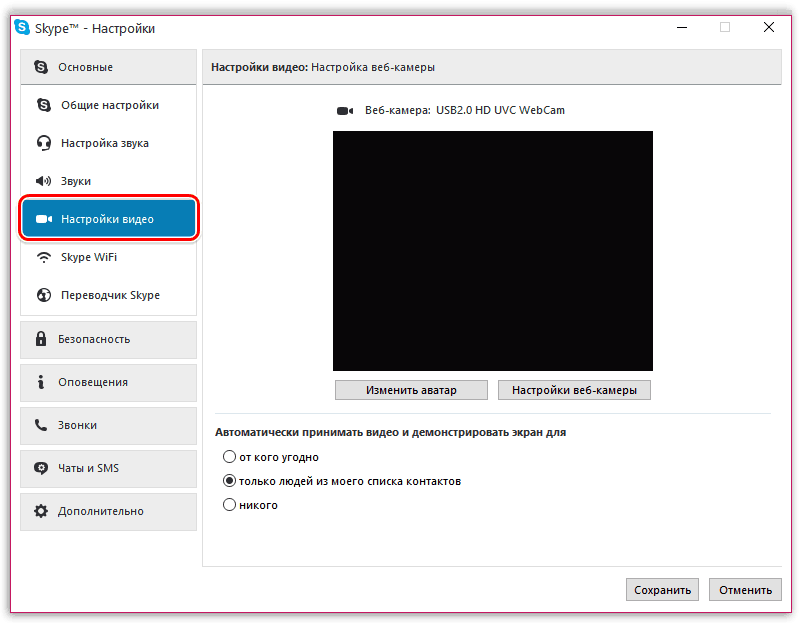
Task: Click the WiFi icon for Skype WiFi
Action: tap(44, 257)
